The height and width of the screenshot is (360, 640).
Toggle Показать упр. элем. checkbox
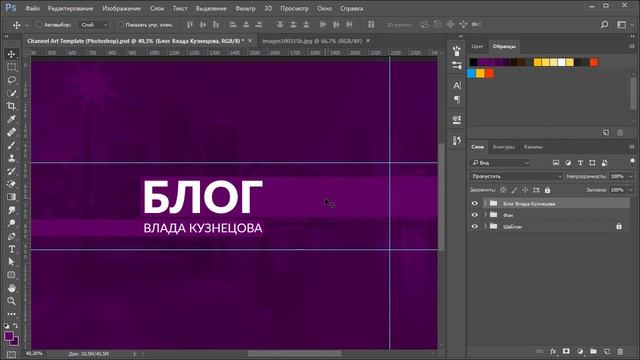click(x=121, y=25)
